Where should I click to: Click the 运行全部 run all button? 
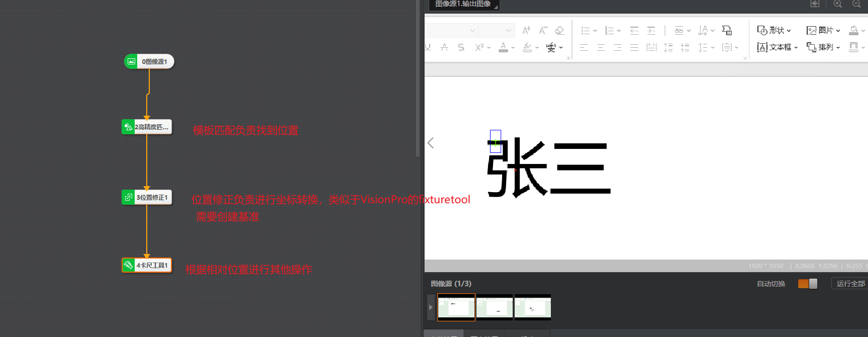point(850,284)
